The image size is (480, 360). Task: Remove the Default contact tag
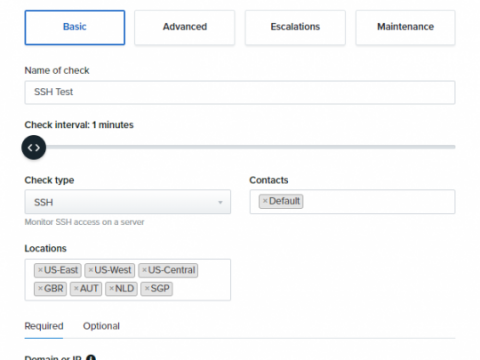tap(265, 201)
